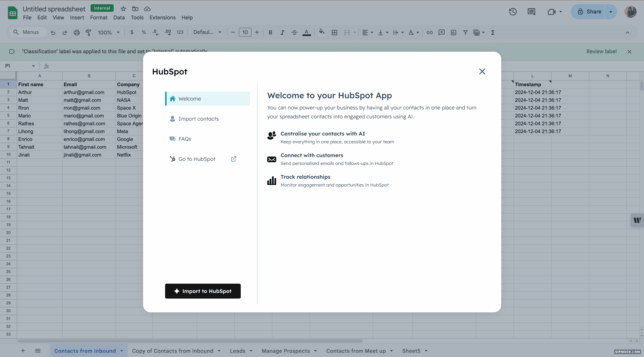This screenshot has width=644, height=357.
Task: Click the Undo icon in the toolbar
Action: click(53, 32)
